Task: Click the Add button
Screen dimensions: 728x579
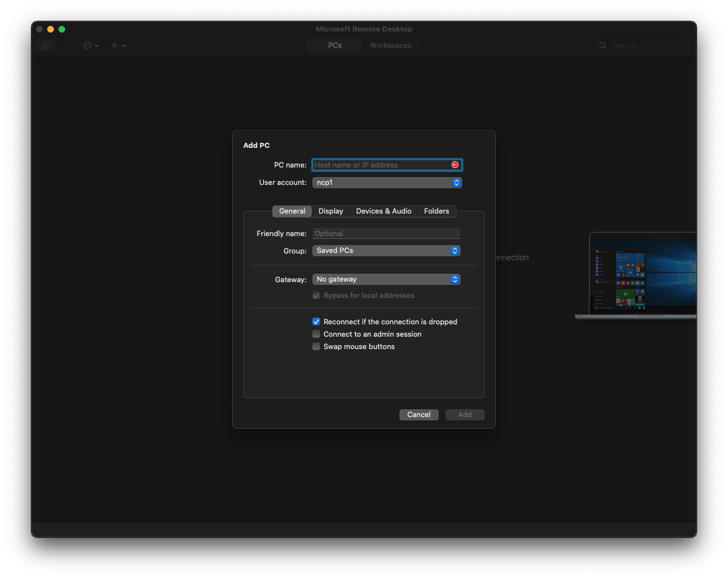Action: coord(465,415)
